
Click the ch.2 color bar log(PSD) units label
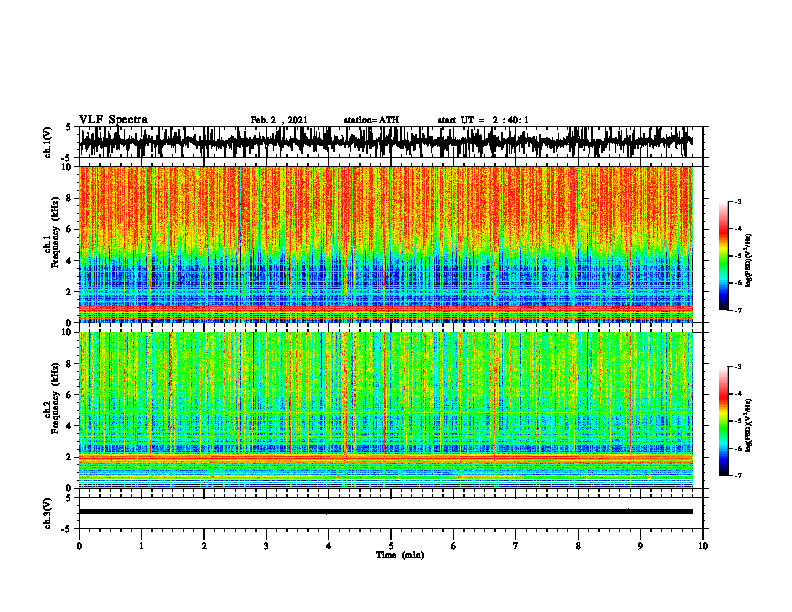pos(750,425)
